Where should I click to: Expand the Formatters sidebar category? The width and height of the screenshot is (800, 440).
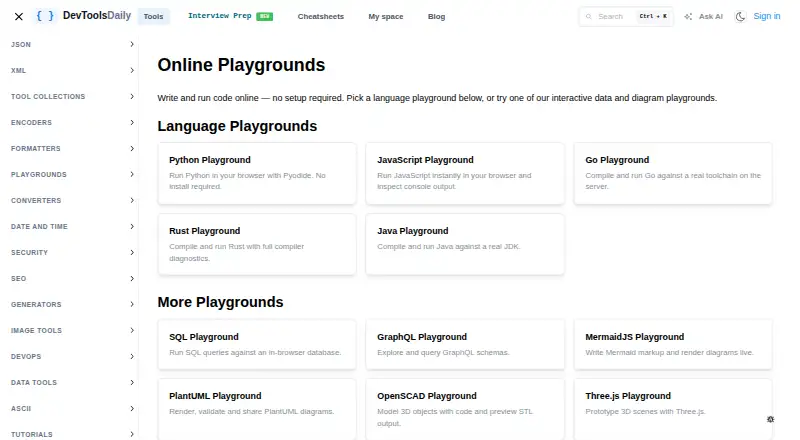pos(72,149)
